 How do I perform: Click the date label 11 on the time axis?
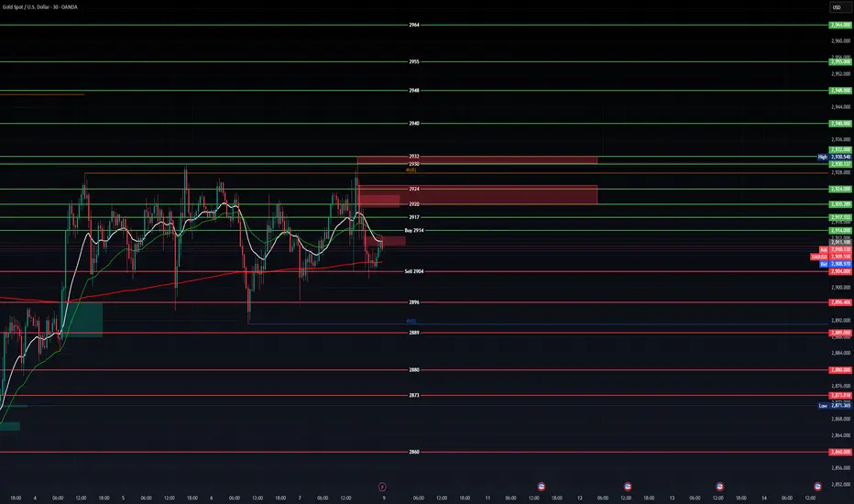pos(487,498)
